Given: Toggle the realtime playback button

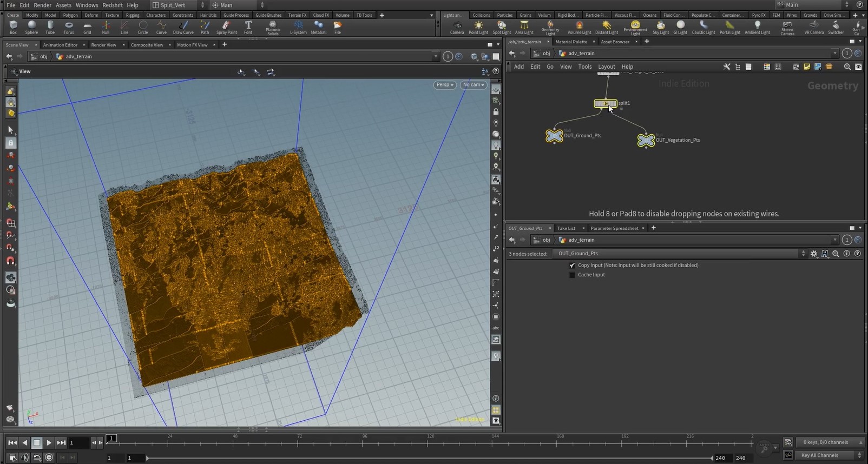Looking at the screenshot, I should 49,458.
